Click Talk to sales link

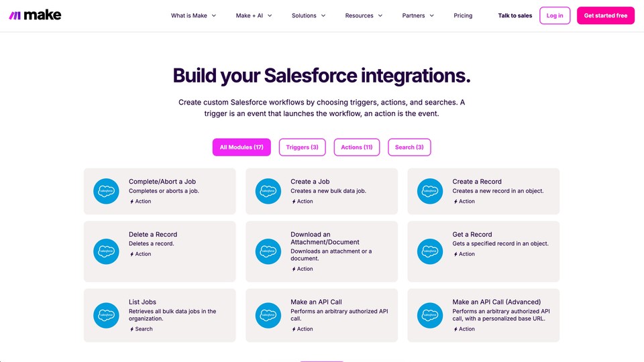(515, 15)
